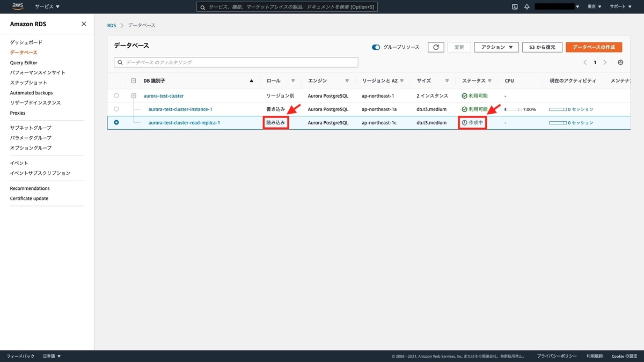Open the account name dropdown
Viewport: 644px width, 362px height.
557,6
